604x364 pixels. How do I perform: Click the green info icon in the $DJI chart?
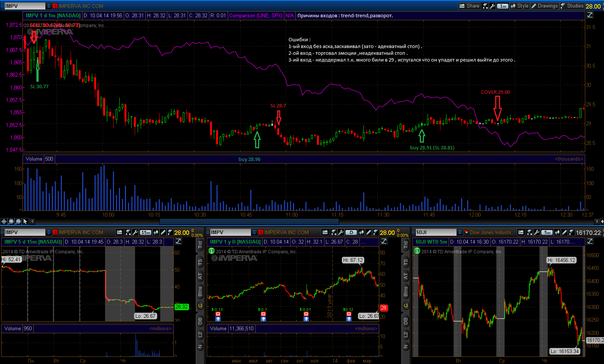417,251
